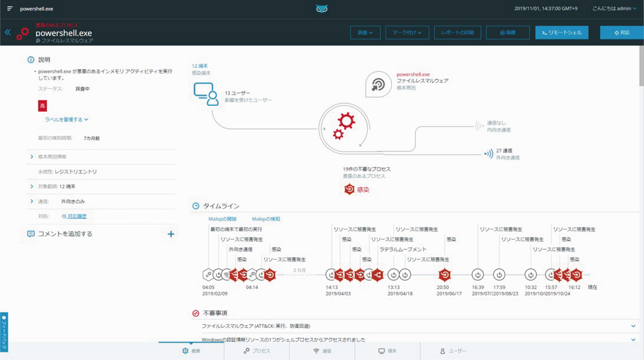Select the 14:13 resource damage marker on 2019/04/03
This screenshot has height=360, width=644.
(331, 275)
